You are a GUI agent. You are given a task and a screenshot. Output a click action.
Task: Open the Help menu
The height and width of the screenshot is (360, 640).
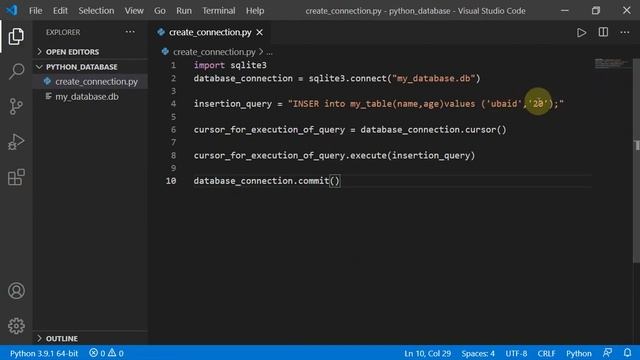[255, 11]
